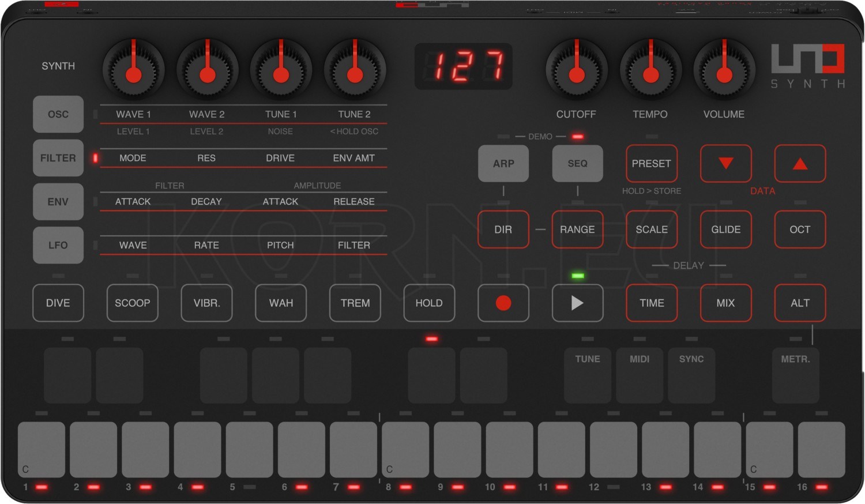This screenshot has width=865, height=504.
Task: Click the second matrix knob above WAVE 2
Action: pos(207,70)
